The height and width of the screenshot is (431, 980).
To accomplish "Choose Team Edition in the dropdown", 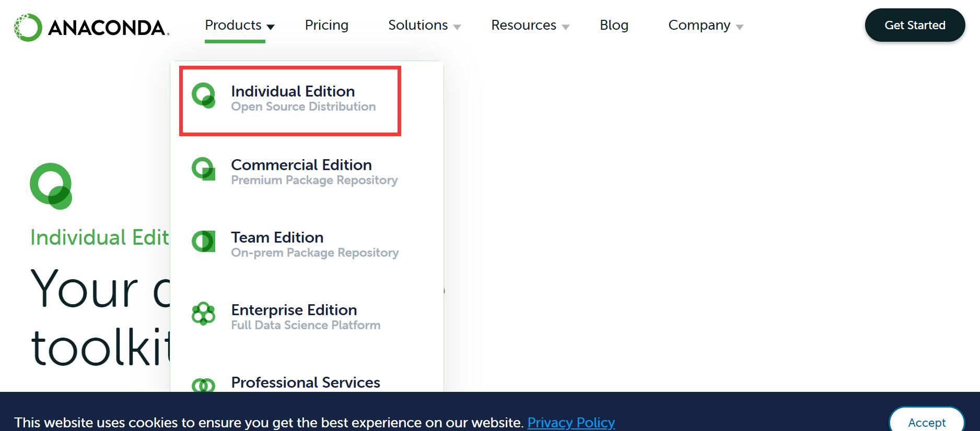I will pyautogui.click(x=277, y=237).
